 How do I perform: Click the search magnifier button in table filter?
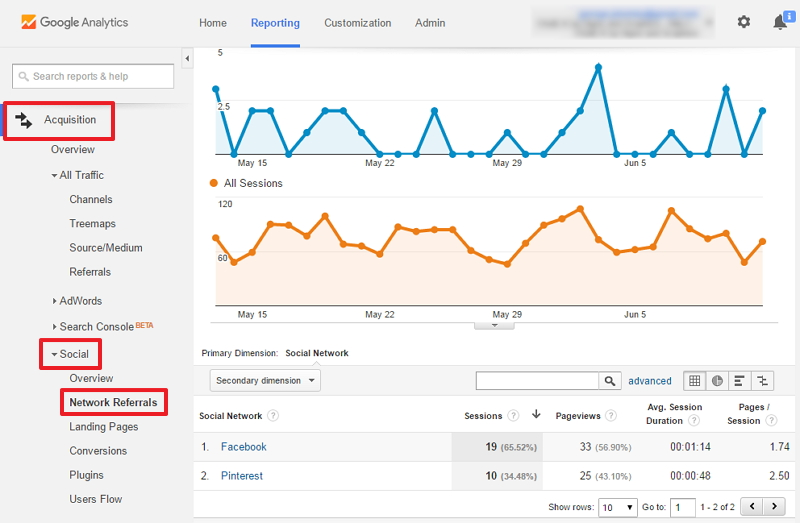point(610,381)
